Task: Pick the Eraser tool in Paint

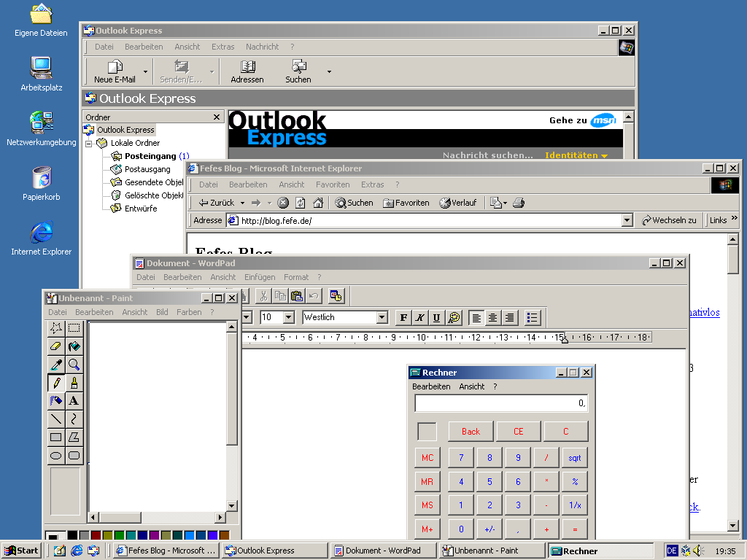Action: click(x=56, y=346)
